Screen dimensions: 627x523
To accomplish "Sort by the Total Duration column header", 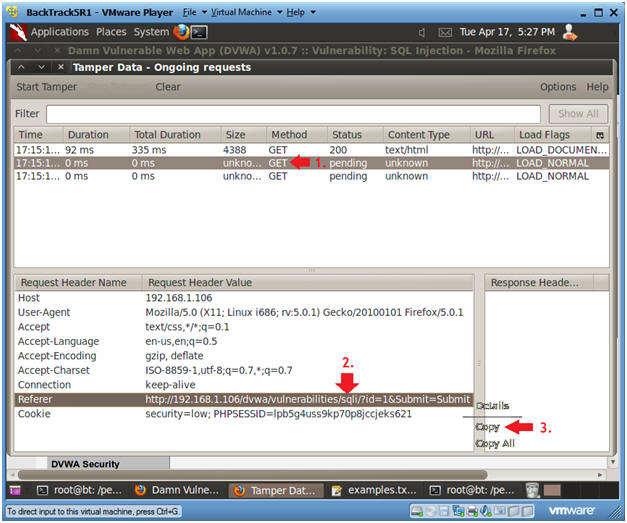I will tap(175, 135).
